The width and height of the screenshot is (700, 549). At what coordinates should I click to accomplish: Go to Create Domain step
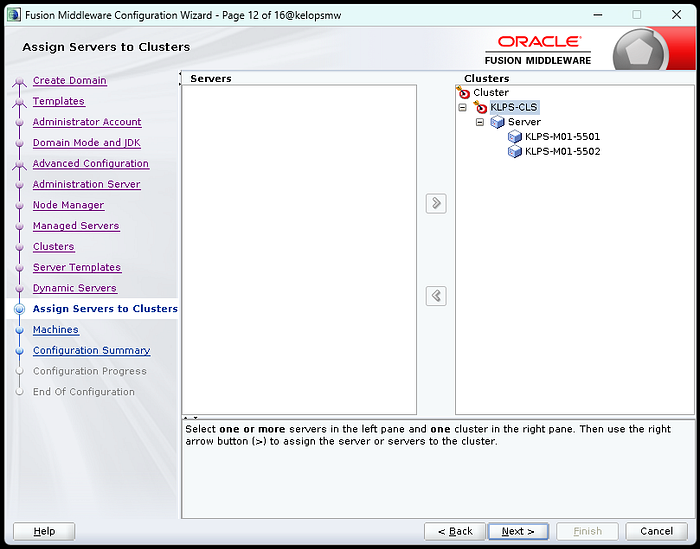(70, 80)
